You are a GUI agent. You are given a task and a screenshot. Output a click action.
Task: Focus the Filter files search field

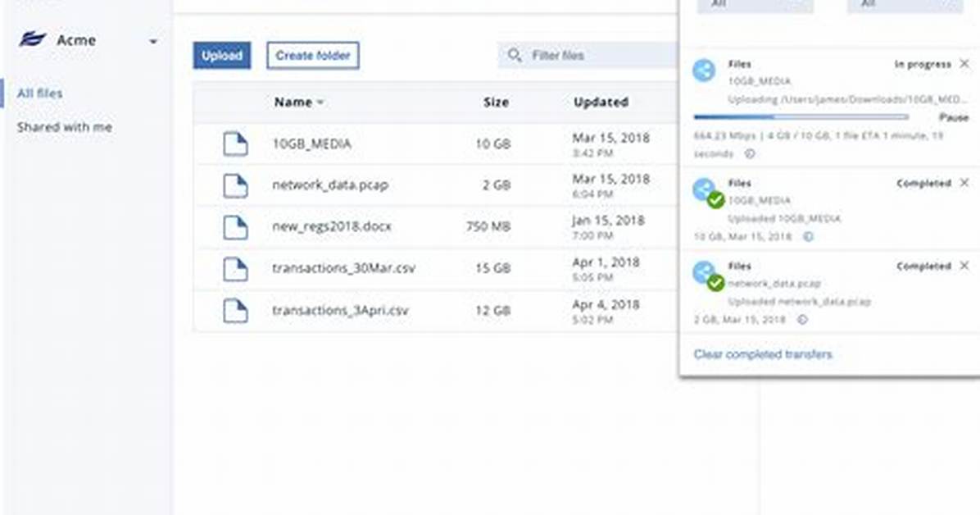pos(588,56)
